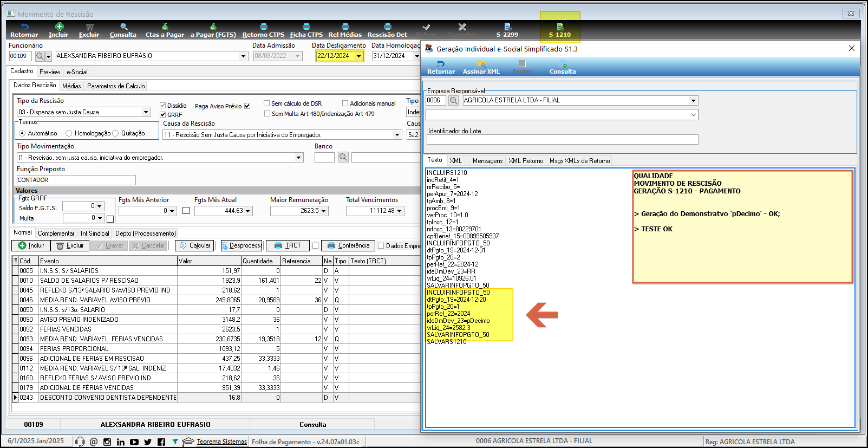Click the Identificador do Lote field
The image size is (868, 448).
pyautogui.click(x=562, y=140)
